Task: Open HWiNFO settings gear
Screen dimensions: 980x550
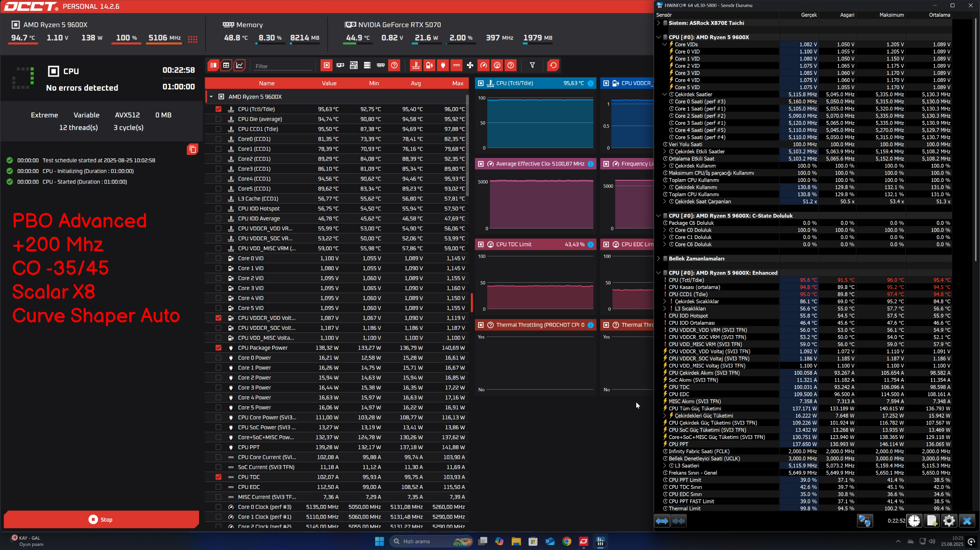Action: [949, 521]
